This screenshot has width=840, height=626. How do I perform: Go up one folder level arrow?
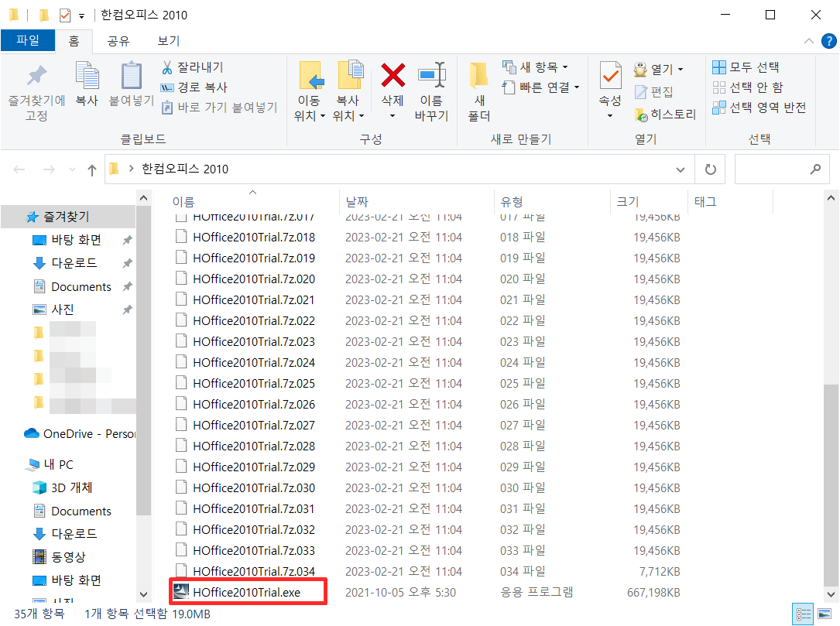point(92,170)
